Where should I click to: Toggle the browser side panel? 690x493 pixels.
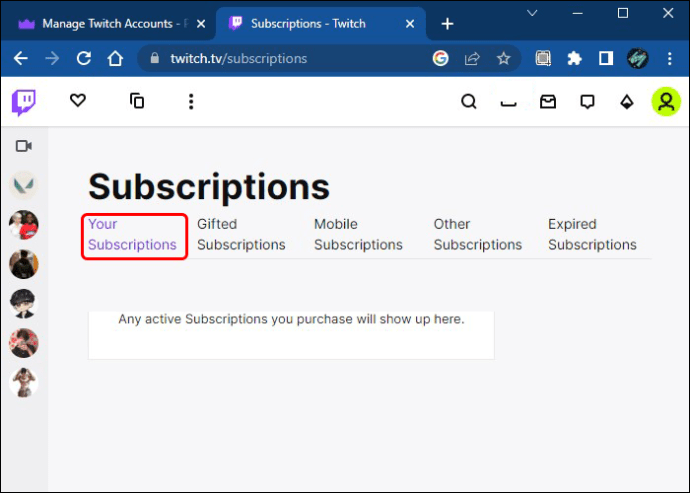click(606, 58)
